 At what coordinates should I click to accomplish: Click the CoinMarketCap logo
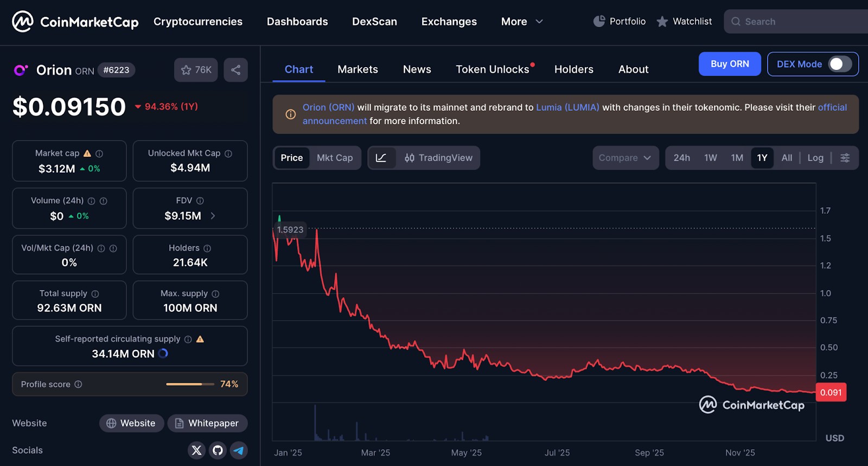[x=75, y=22]
